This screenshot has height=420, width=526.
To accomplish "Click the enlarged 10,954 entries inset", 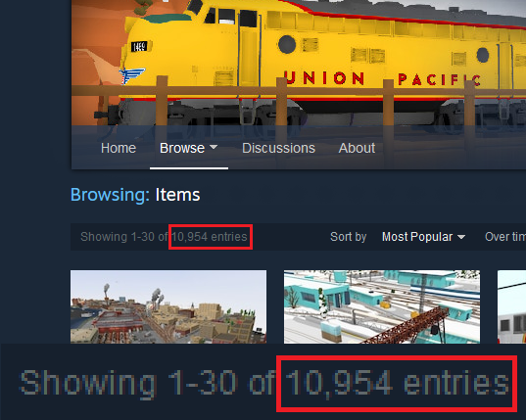I will (x=397, y=383).
